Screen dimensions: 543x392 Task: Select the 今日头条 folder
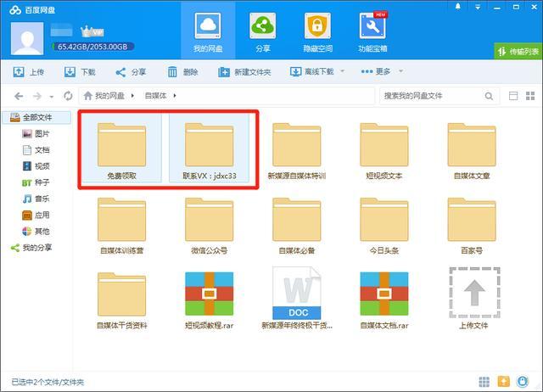tap(384, 226)
